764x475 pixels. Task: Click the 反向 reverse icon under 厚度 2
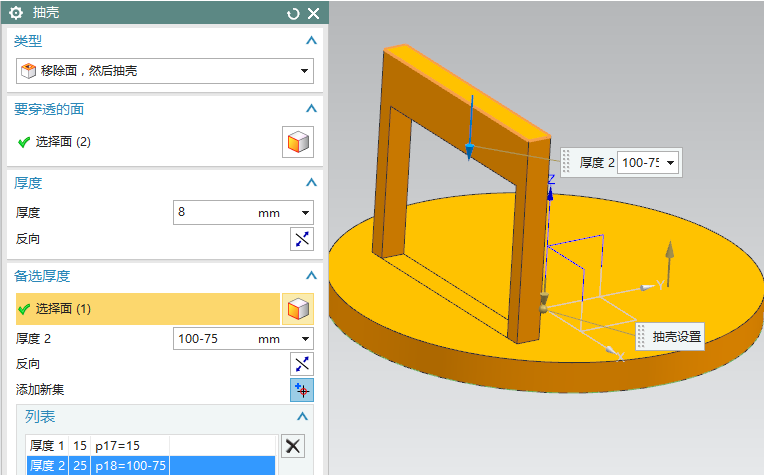(302, 364)
